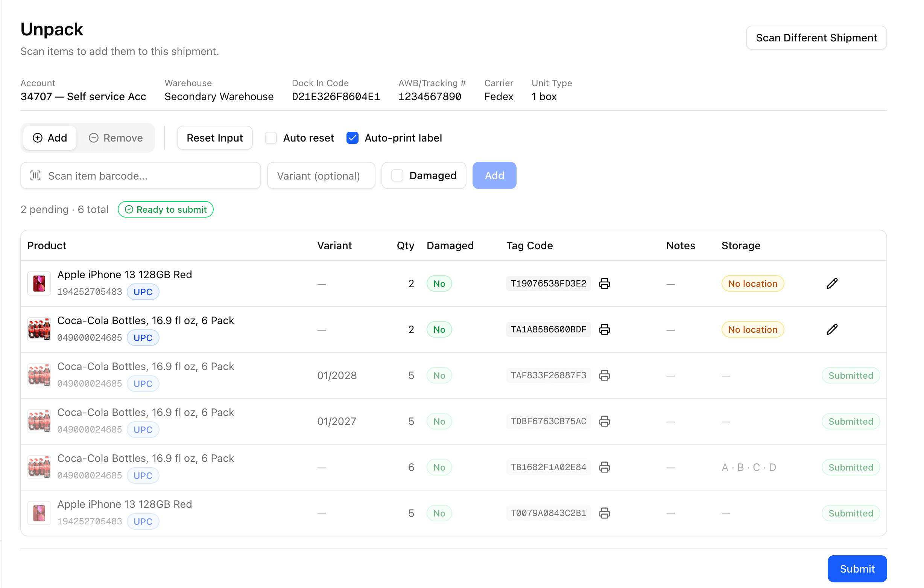Screen dimensions: 924x588
Task: Select tag code TAF833F26887F3
Action: coord(548,375)
